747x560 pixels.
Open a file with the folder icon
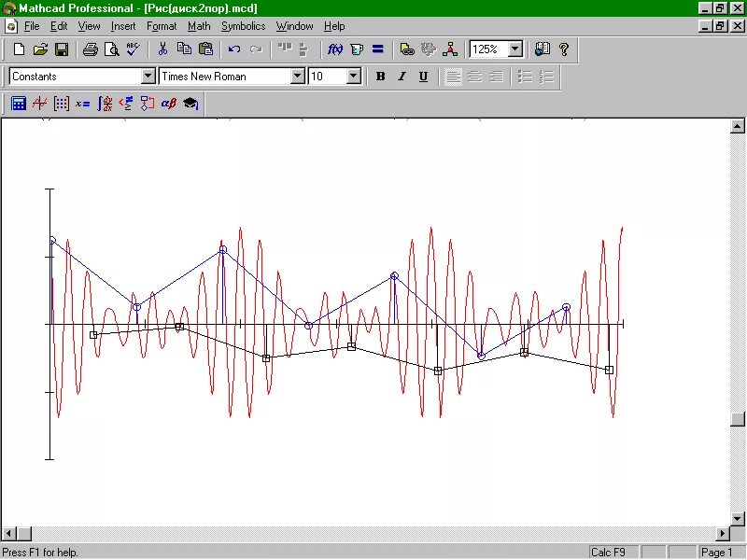40,49
